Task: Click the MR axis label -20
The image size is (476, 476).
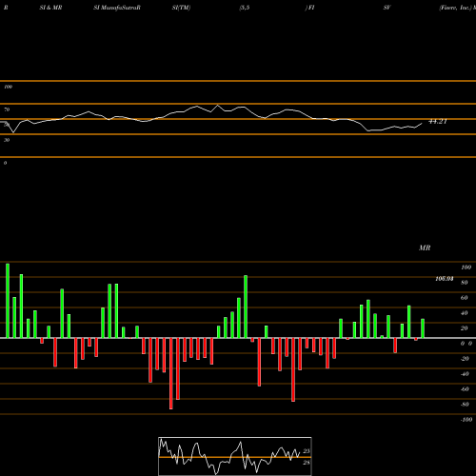Action: click(465, 359)
